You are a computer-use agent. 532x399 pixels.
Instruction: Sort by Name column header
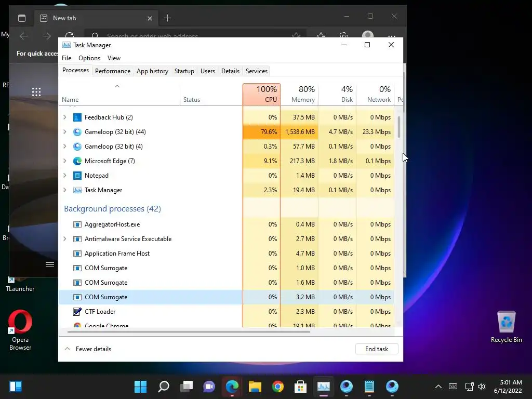click(x=119, y=95)
